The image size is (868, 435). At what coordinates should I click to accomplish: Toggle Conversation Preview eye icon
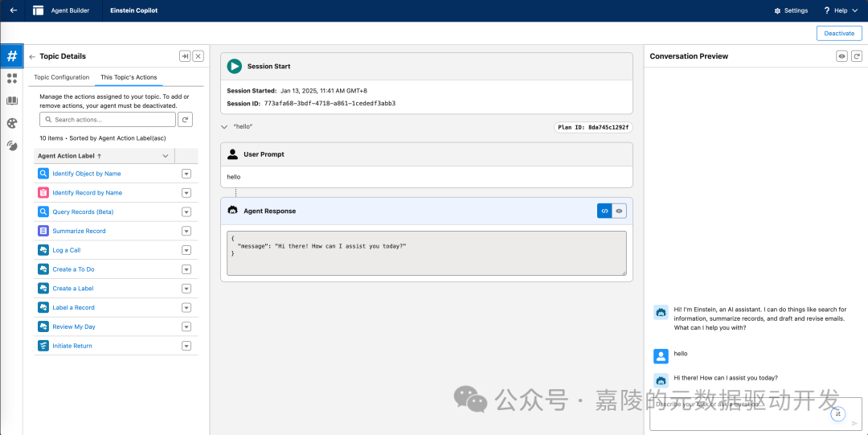point(842,56)
